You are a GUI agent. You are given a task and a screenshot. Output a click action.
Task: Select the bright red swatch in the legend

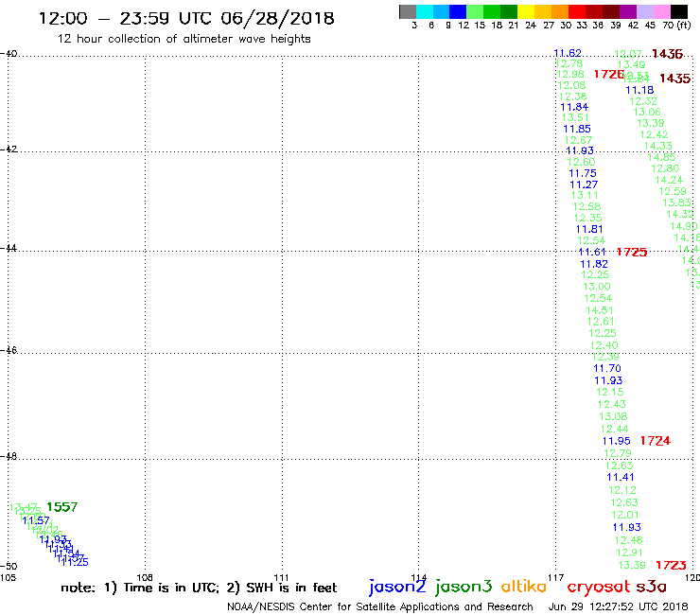577,11
